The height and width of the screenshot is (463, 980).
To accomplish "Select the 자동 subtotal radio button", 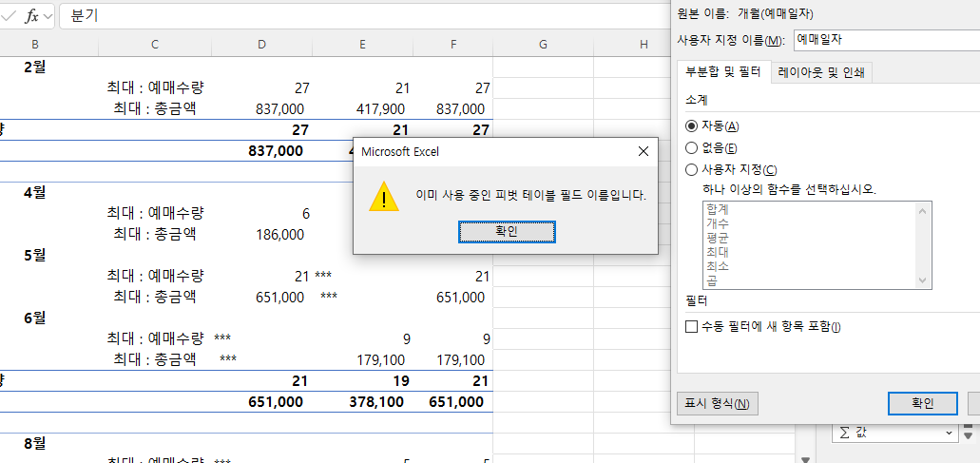I will tap(692, 125).
